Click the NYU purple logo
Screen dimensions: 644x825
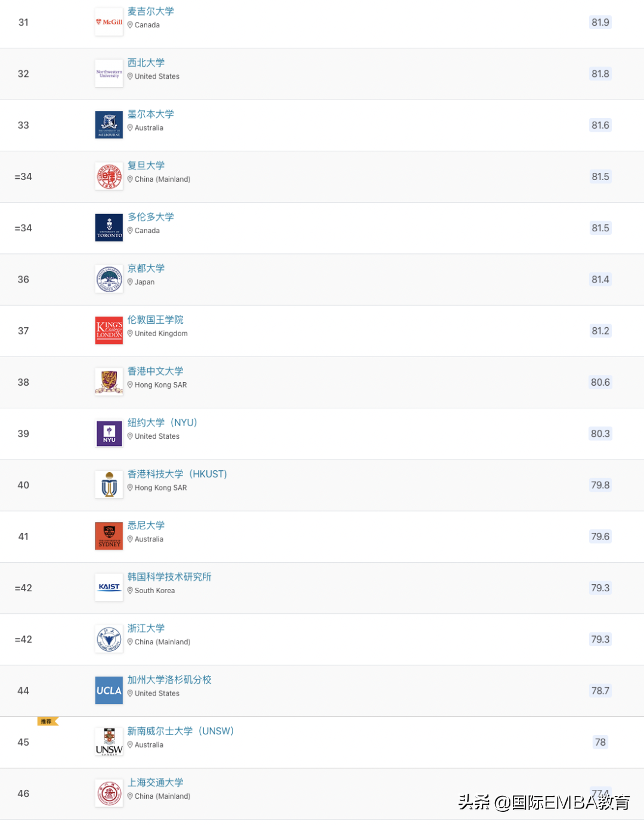[109, 434]
